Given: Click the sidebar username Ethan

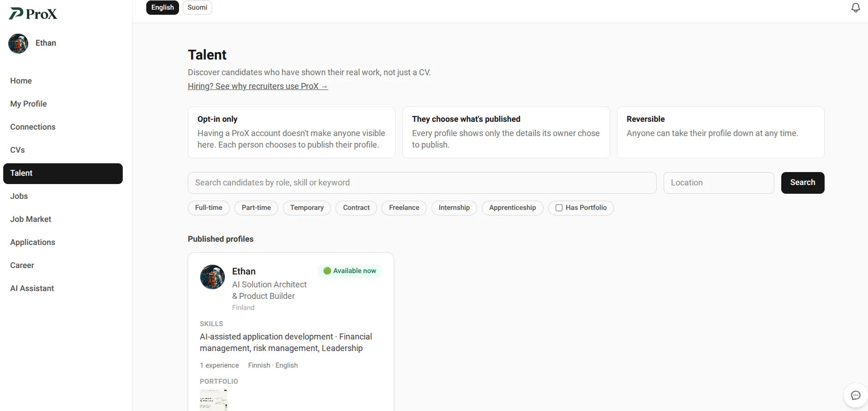Looking at the screenshot, I should (46, 43).
